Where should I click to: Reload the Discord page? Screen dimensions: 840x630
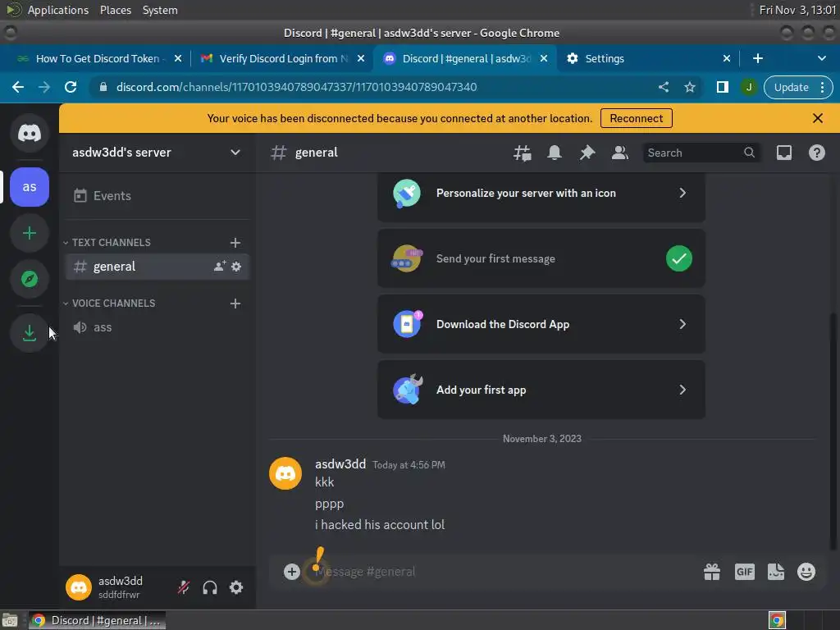(71, 87)
